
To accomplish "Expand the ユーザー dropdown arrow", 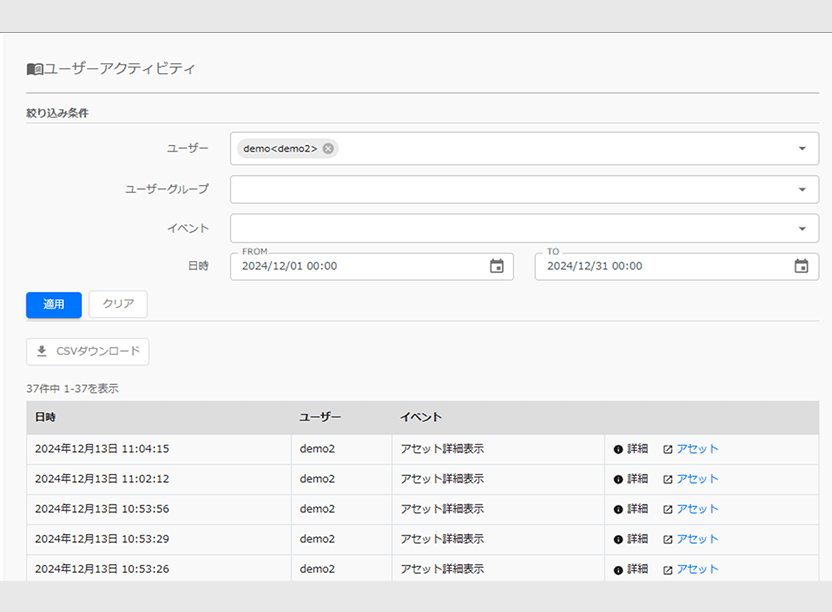I will (x=802, y=149).
